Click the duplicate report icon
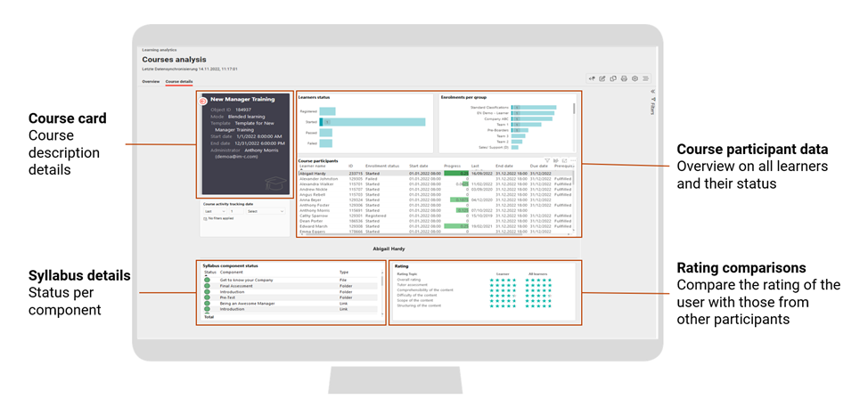 [613, 79]
